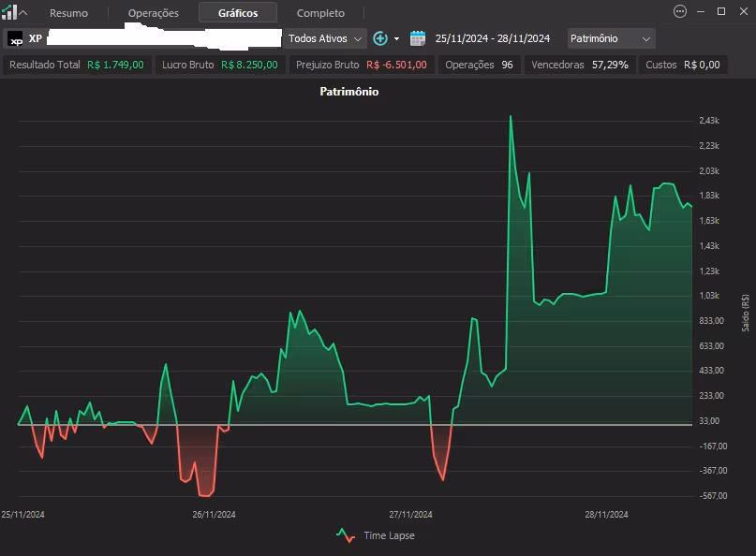Open the calendar date picker icon
The width and height of the screenshot is (756, 556).
pos(418,38)
